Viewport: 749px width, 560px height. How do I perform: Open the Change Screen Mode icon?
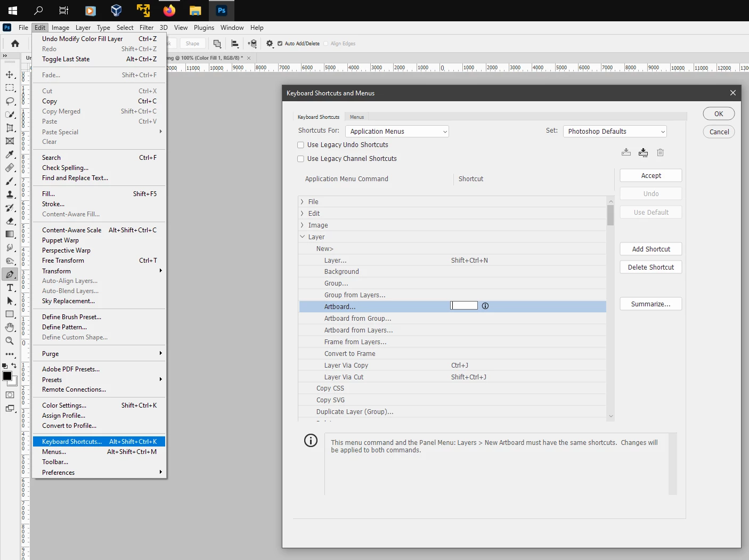point(10,409)
